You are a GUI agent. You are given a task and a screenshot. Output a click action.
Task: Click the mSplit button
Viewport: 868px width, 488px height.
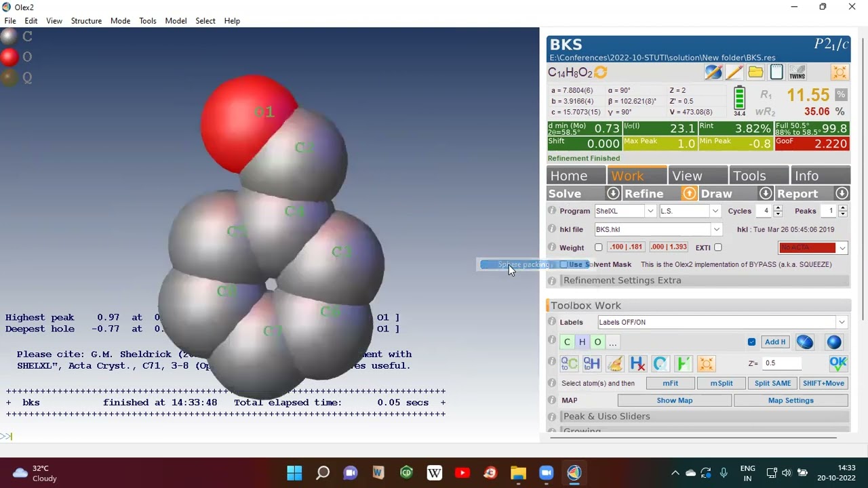(x=722, y=383)
